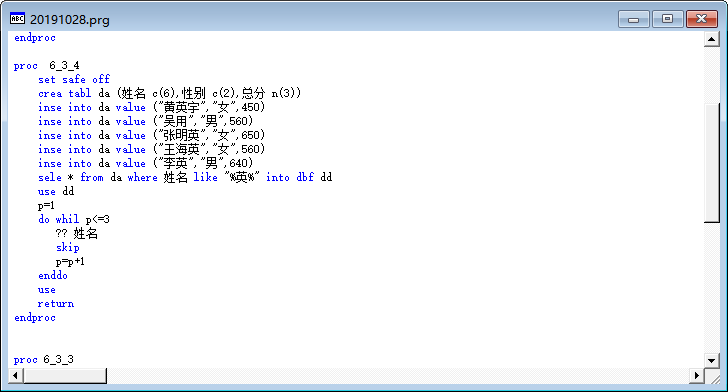Click the line "proc 6_3_4"
728x392 pixels.
click(x=46, y=65)
